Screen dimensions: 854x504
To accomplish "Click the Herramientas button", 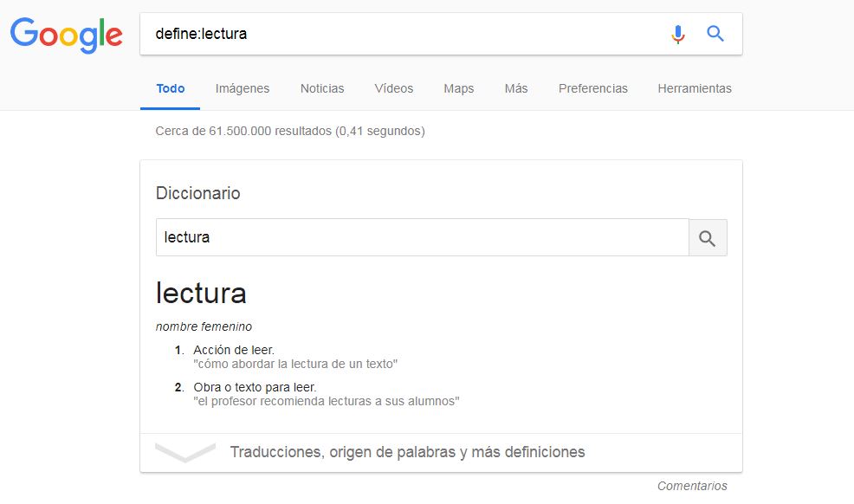I will (695, 88).
